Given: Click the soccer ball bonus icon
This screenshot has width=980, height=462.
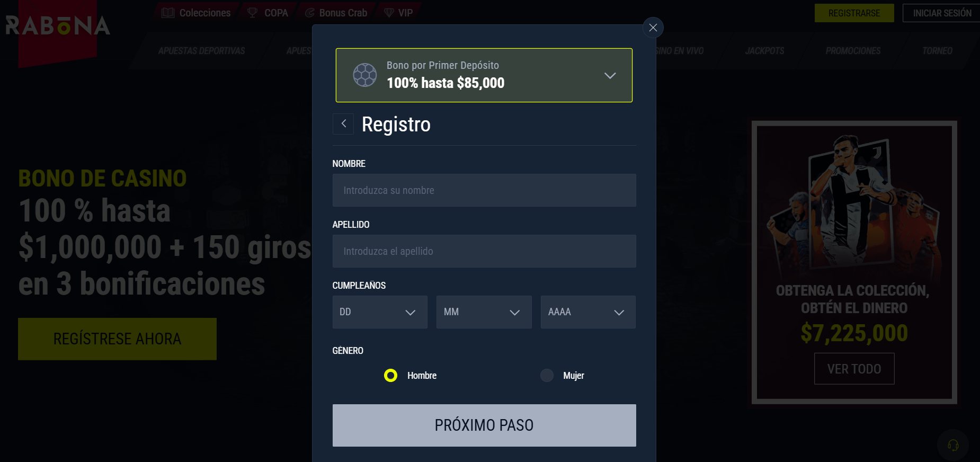Looking at the screenshot, I should pos(365,75).
